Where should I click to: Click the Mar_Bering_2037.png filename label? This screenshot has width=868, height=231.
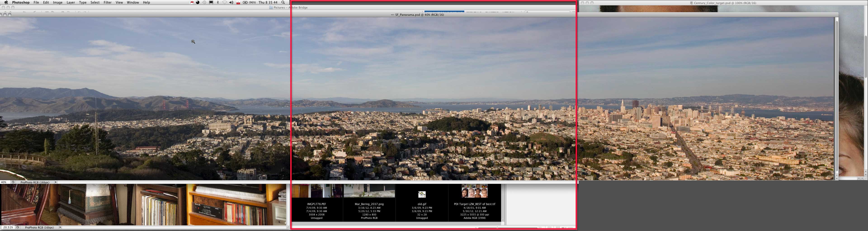369,204
